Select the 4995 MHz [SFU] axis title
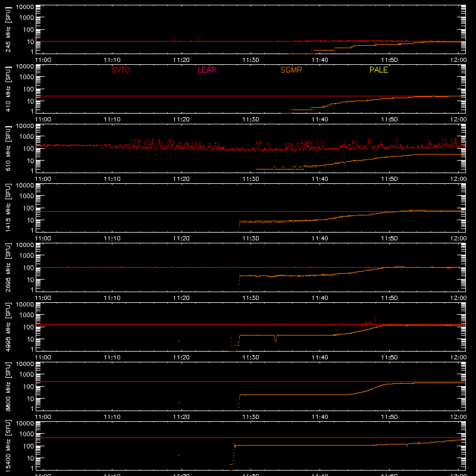476x476 pixels. [x=8, y=327]
